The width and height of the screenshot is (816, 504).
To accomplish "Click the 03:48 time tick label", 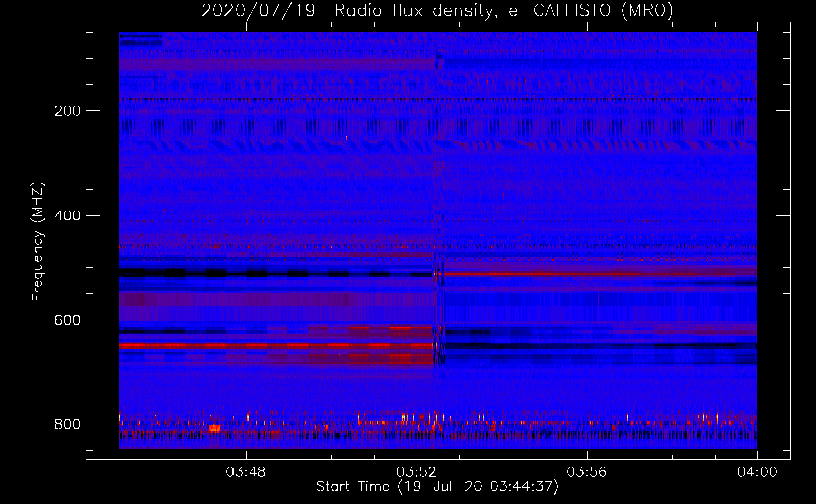I will click(x=246, y=472).
